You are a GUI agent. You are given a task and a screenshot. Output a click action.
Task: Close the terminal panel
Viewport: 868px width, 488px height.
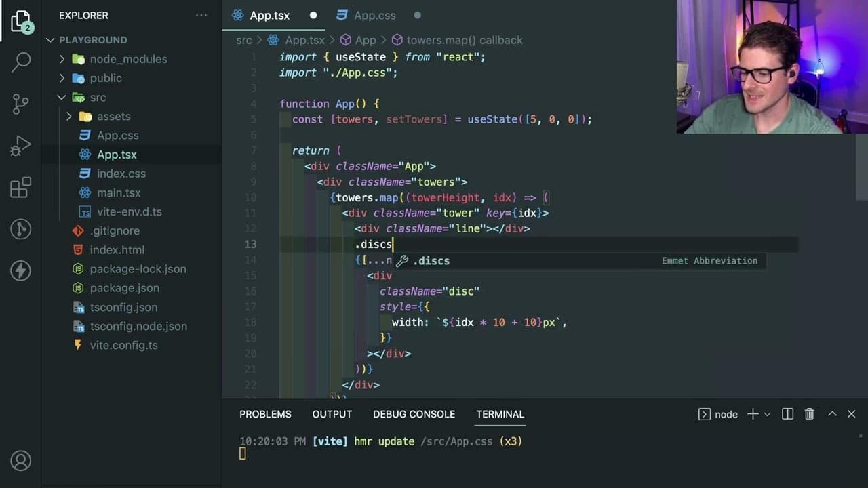[852, 414]
